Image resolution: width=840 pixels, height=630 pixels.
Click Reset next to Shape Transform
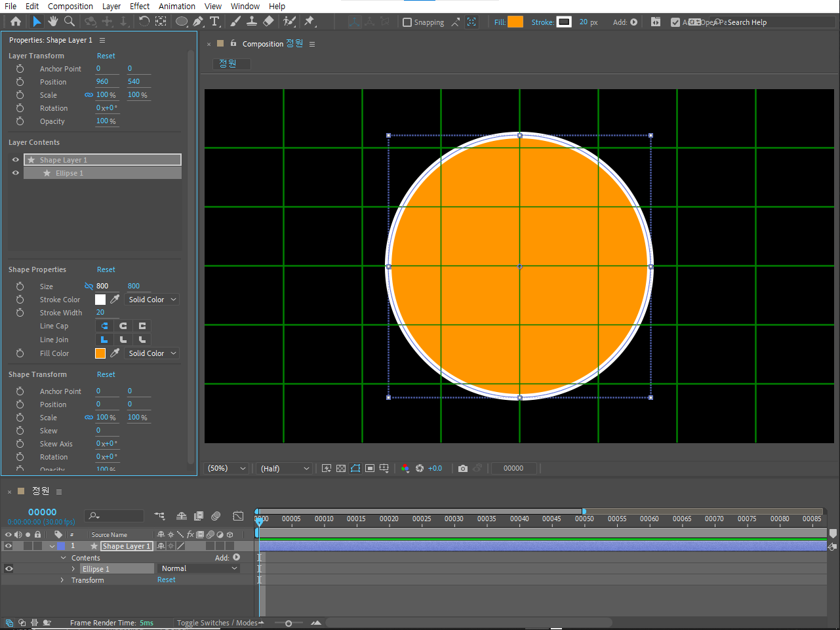(106, 374)
